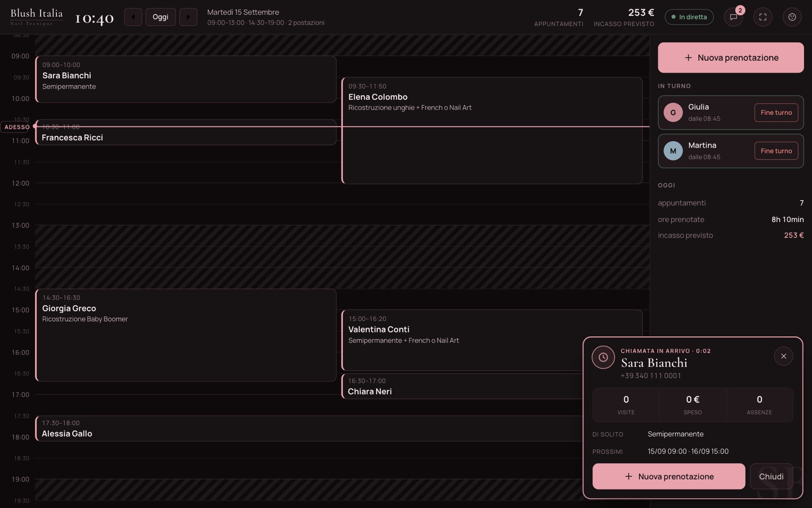The image size is (812, 508).
Task: Toggle fullscreen mode icon
Action: pyautogui.click(x=763, y=17)
